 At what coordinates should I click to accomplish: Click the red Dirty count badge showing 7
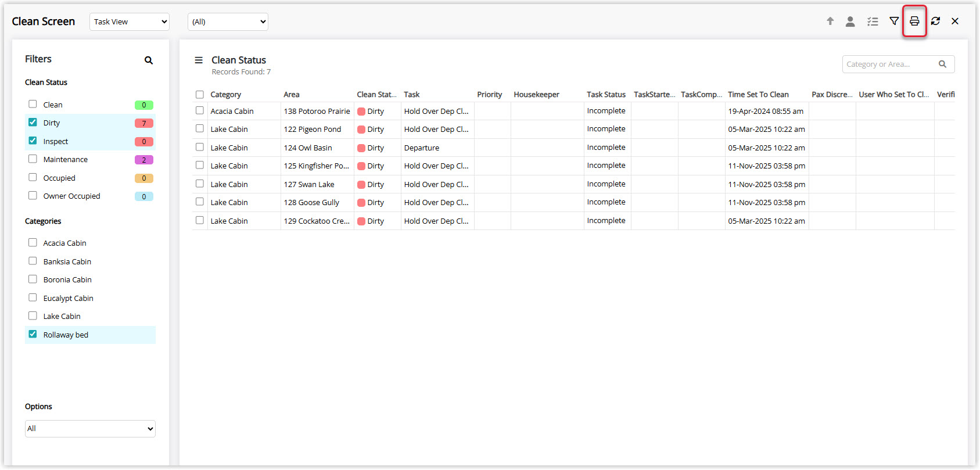[144, 123]
